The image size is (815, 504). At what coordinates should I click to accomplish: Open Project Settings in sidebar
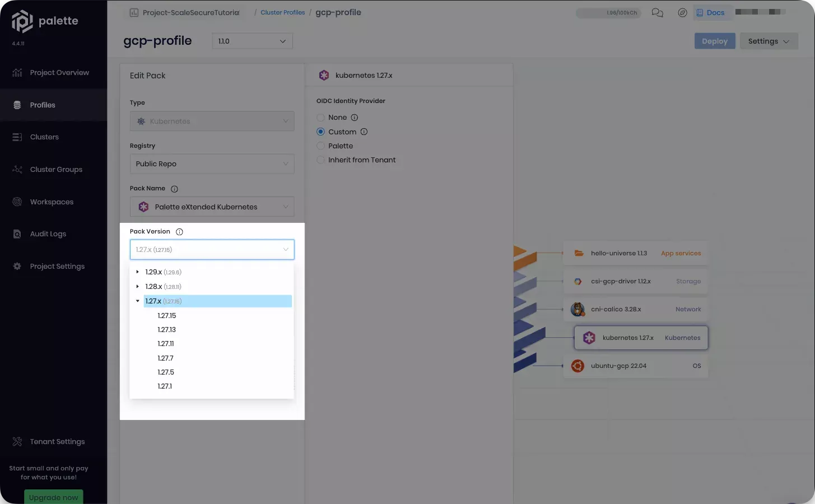coord(53,267)
